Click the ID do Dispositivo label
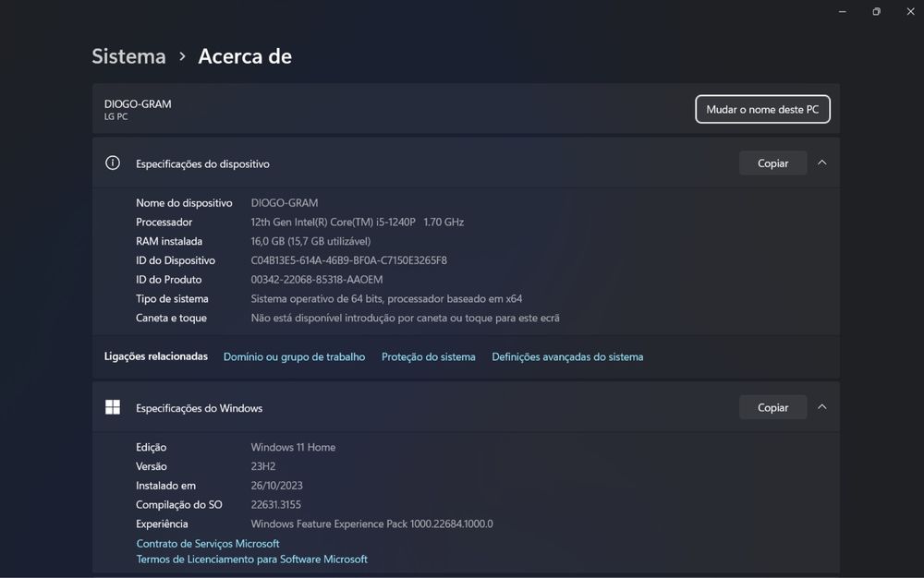The width and height of the screenshot is (924, 578). 176,260
